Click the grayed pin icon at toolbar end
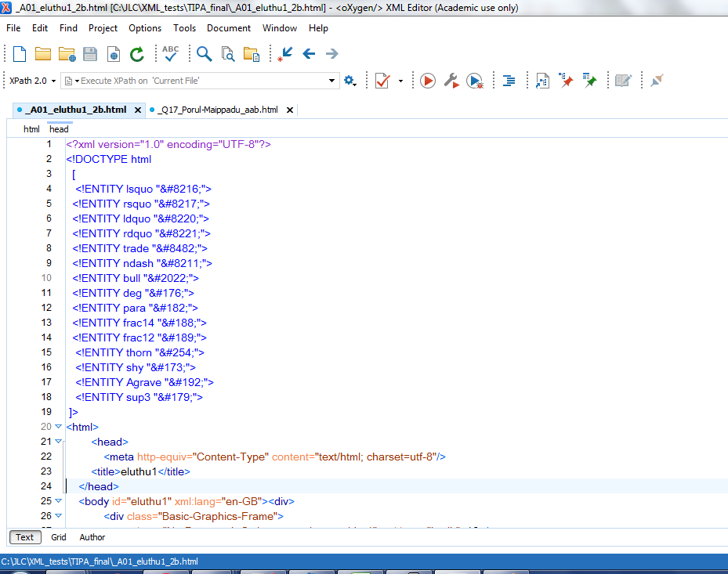This screenshot has width=728, height=574. [x=657, y=81]
